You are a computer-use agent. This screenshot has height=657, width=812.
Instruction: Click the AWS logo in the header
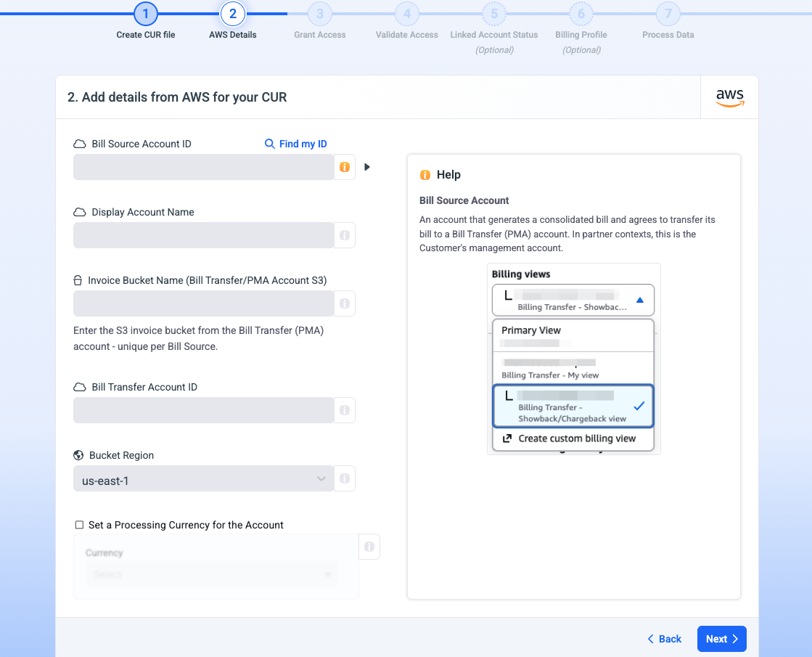[730, 97]
